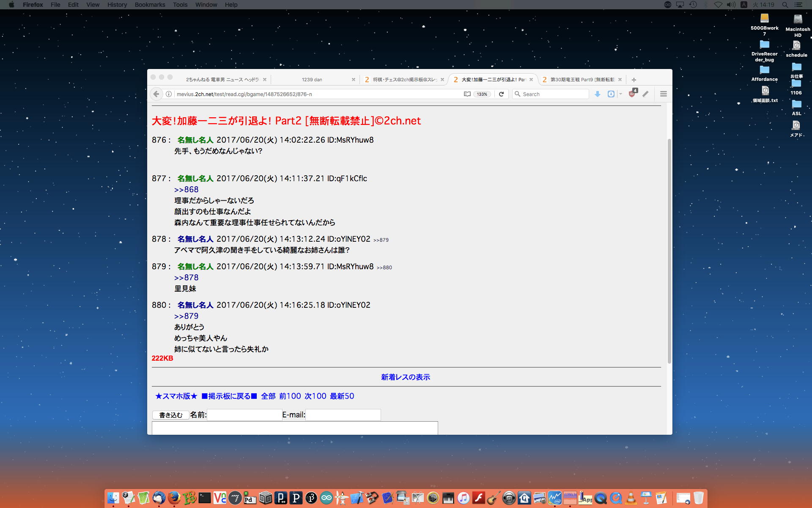Screen dimensions: 812x508
Task: Open a new tab with the plus button
Action: (634, 80)
